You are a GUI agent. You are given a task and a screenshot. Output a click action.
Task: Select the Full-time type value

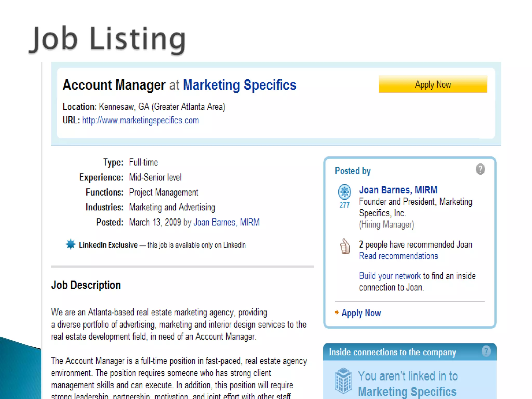143,163
